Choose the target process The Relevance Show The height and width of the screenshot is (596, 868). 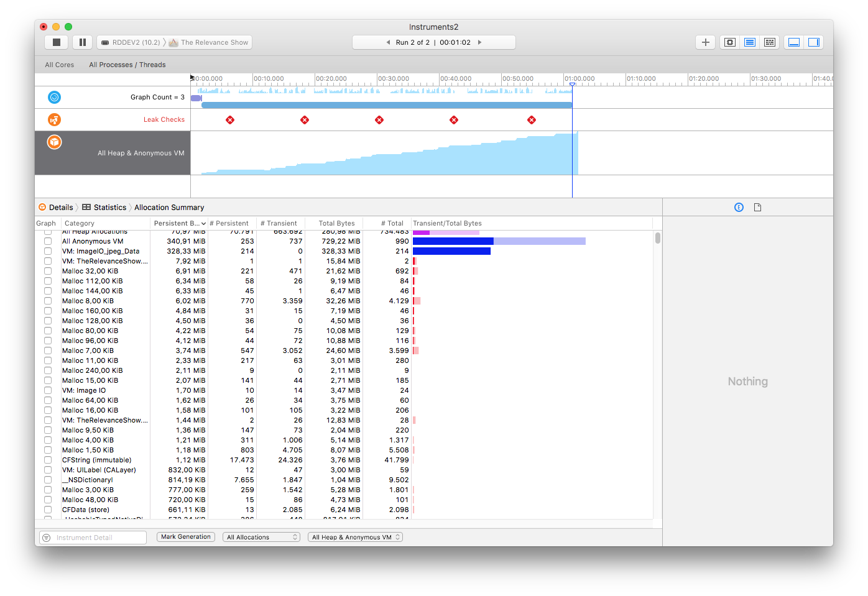coord(209,42)
